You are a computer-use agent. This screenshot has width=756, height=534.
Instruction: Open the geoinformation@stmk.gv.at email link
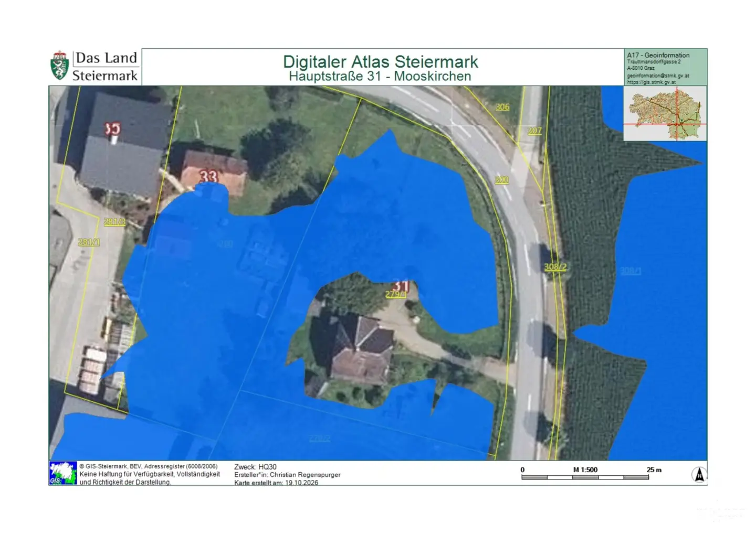(658, 76)
